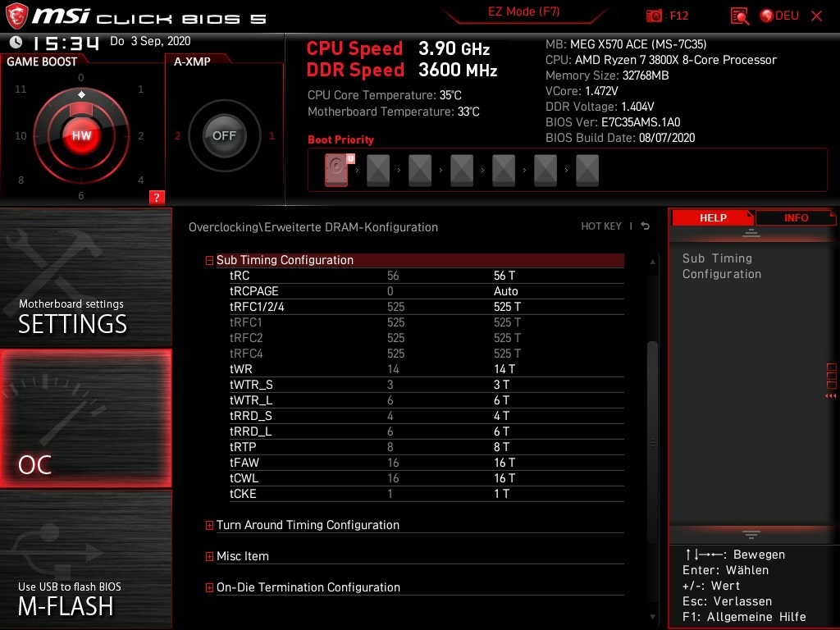The width and height of the screenshot is (840, 630).
Task: Select the fourth boot priority slot
Action: point(462,171)
